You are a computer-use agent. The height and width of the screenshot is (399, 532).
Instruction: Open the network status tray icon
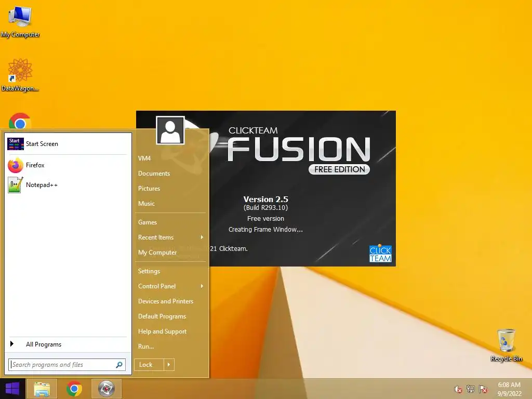click(471, 389)
